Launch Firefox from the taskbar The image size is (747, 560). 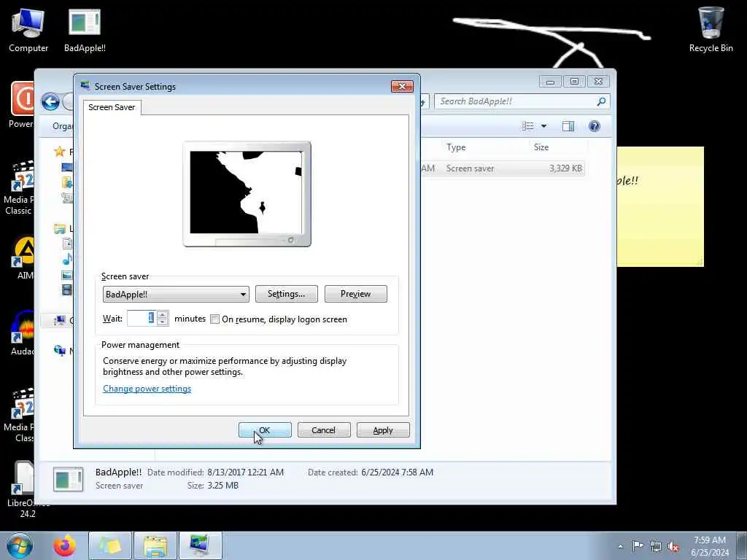(x=64, y=545)
